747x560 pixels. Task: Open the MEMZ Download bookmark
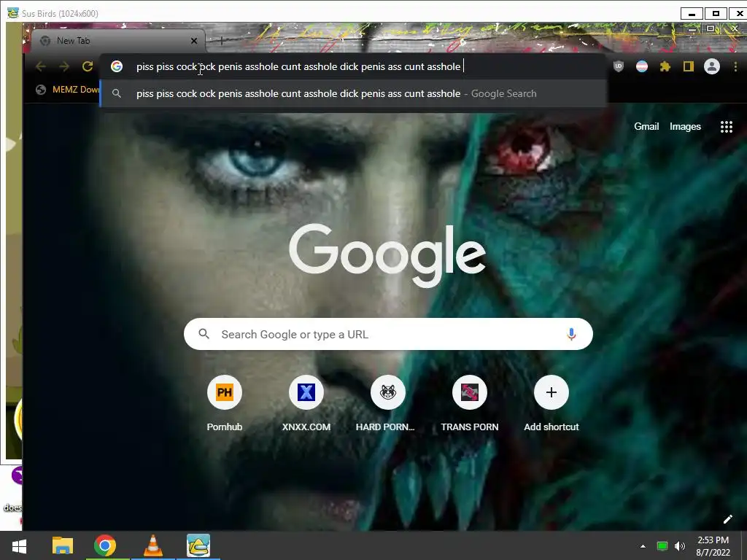pos(68,90)
